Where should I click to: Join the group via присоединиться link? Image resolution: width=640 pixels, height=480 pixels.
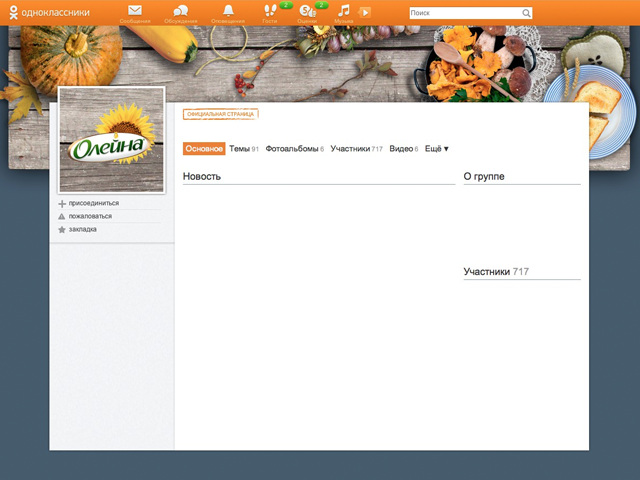[94, 203]
